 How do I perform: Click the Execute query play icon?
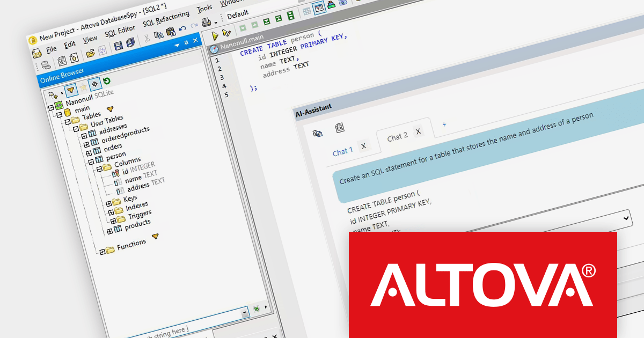[215, 36]
